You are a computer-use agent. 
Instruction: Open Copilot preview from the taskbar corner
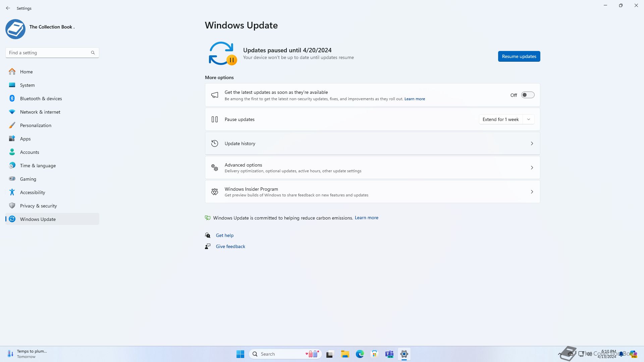633,354
